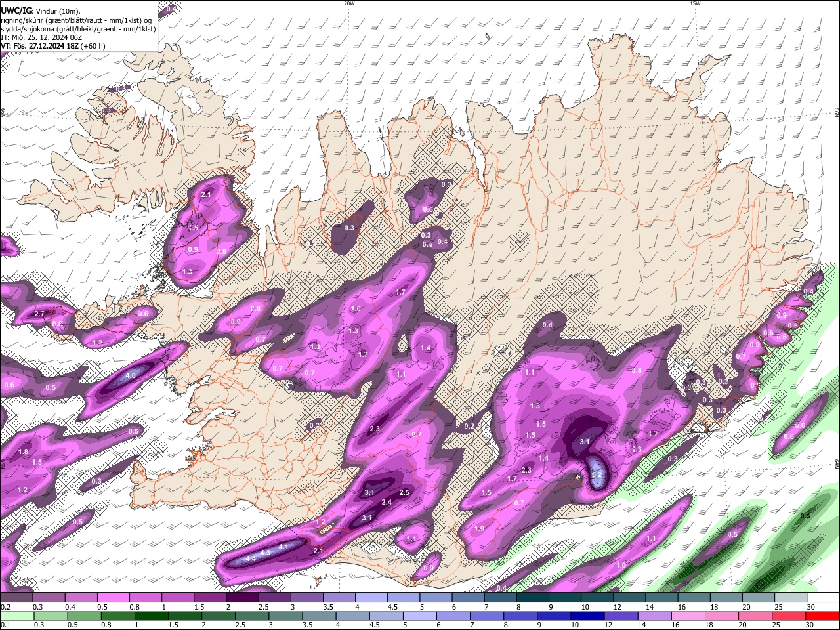Viewport: 840px width, 630px height.
Task: Pick the lower legend swatch between 0.5 and 0.8
Action: (x=84, y=616)
